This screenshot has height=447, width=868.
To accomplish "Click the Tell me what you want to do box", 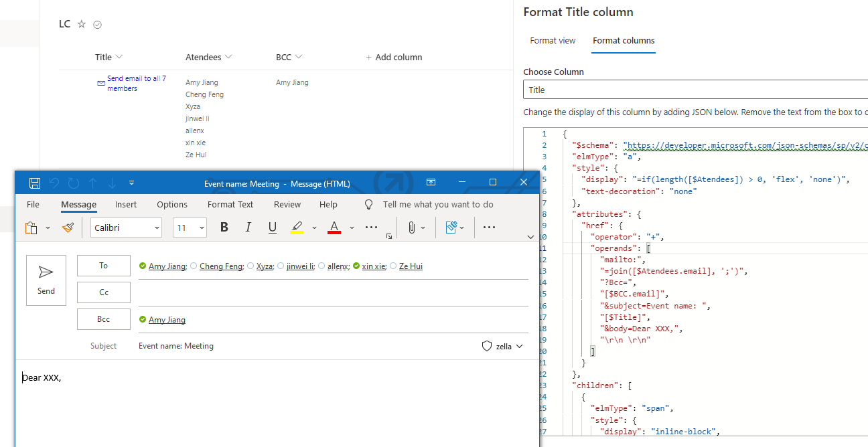I will pyautogui.click(x=438, y=205).
